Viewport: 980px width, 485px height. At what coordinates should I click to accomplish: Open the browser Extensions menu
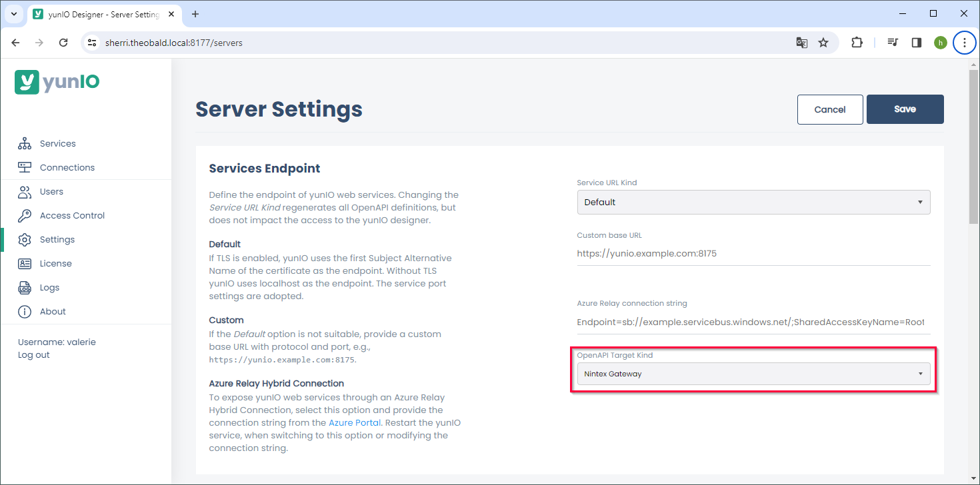pos(857,42)
